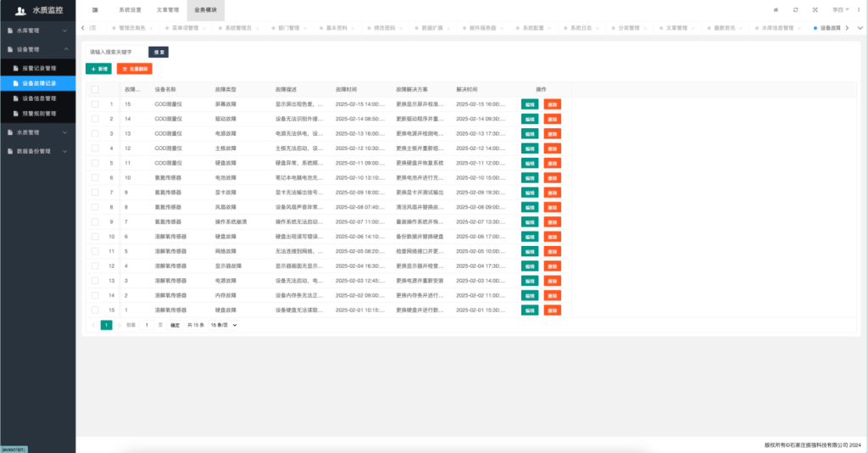The image size is (868, 453).
Task: Switch to the 文章管理 top menu
Action: [x=168, y=9]
